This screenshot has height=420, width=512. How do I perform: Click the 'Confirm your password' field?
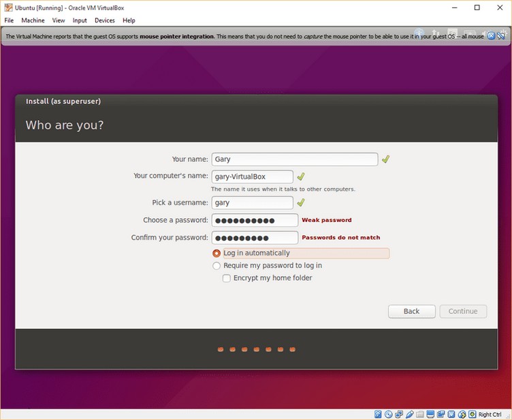point(255,238)
